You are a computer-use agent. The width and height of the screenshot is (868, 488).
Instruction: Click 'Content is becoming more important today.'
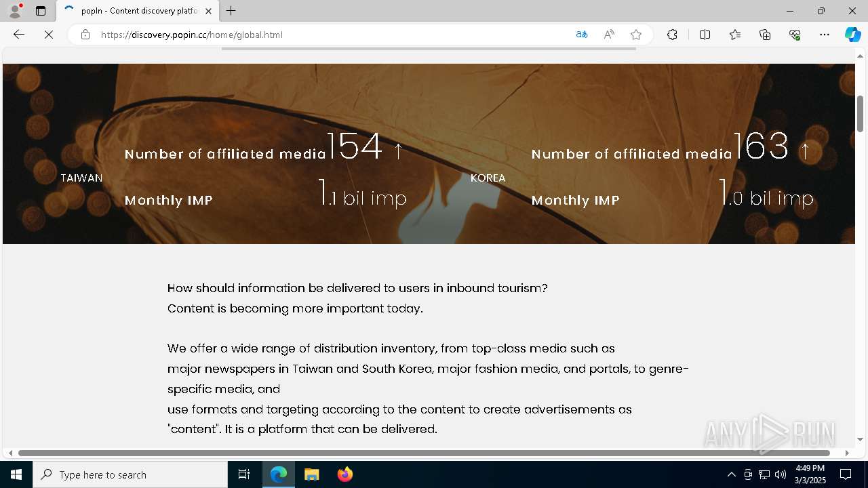[x=295, y=308]
